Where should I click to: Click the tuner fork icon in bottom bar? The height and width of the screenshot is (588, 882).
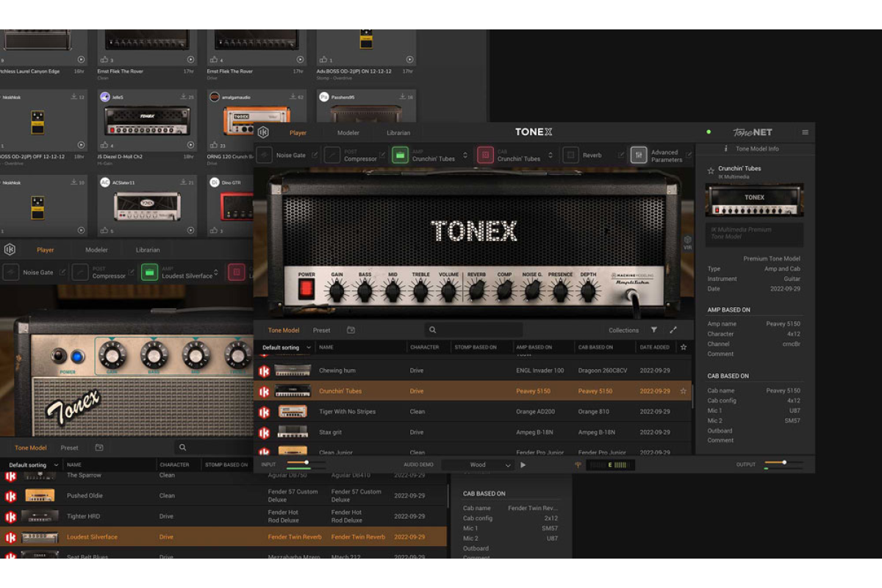(x=578, y=465)
